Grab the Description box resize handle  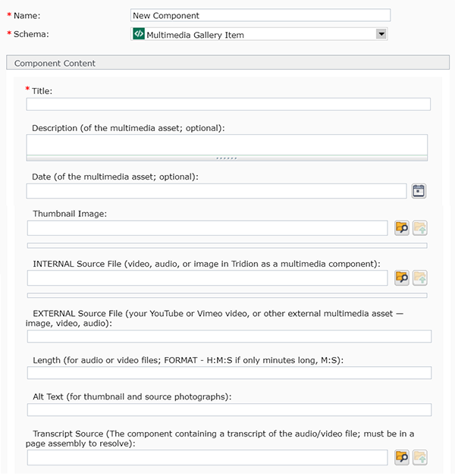227,158
